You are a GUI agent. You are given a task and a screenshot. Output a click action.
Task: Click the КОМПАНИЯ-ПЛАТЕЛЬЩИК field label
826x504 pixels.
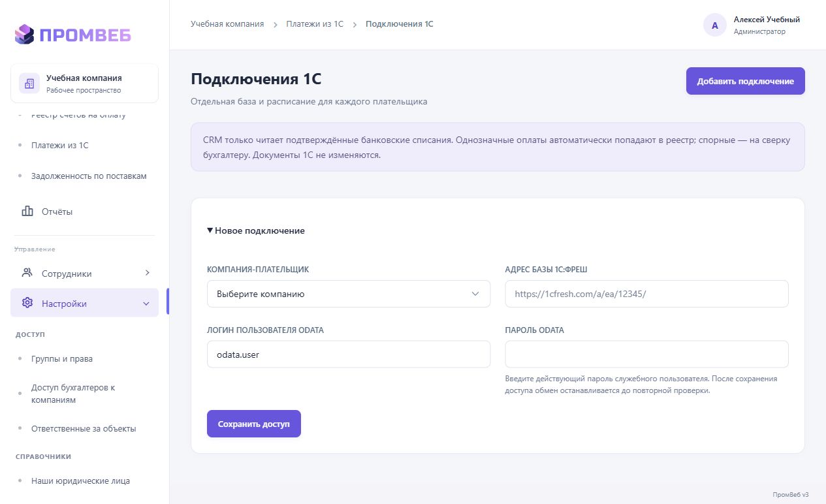point(258,270)
